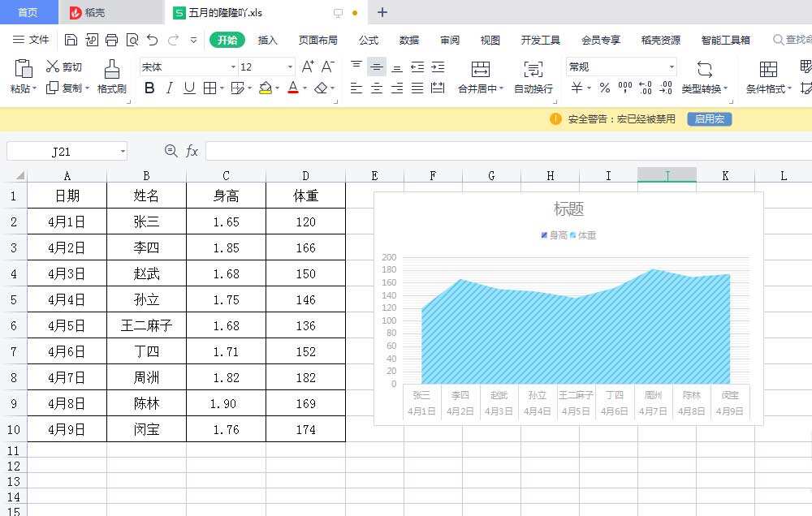The height and width of the screenshot is (516, 812).
Task: Click the eraser clear-format icon
Action: (x=321, y=88)
